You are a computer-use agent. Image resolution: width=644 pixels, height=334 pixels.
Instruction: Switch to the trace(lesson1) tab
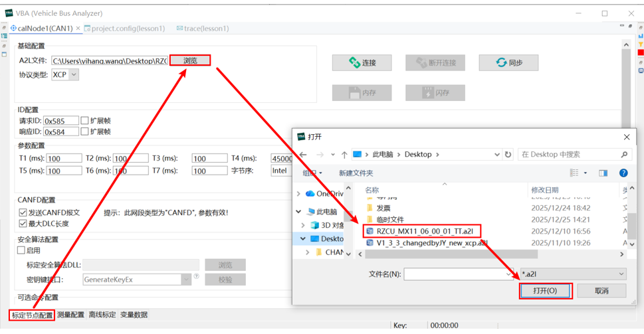click(203, 29)
